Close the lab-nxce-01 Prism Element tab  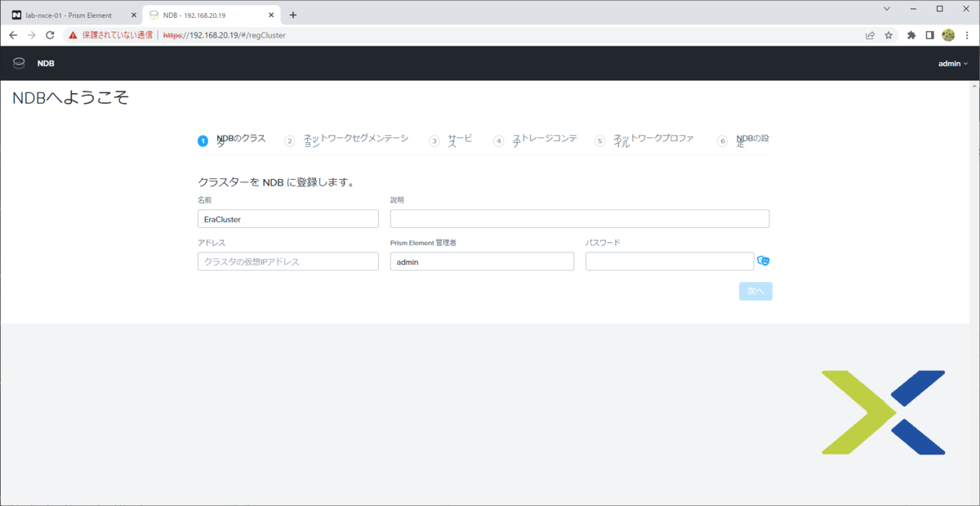134,15
